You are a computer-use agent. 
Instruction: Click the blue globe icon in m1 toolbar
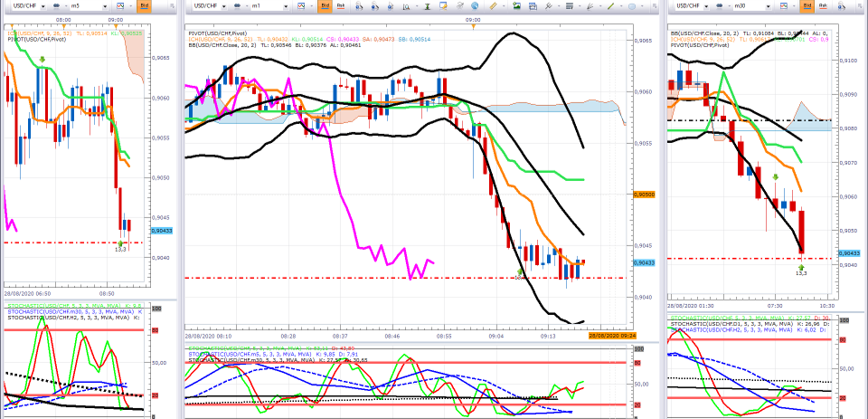coord(475,5)
